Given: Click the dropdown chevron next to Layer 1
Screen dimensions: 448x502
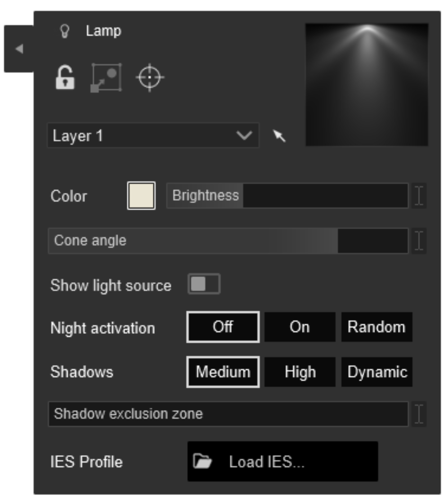Looking at the screenshot, I should tap(243, 135).
